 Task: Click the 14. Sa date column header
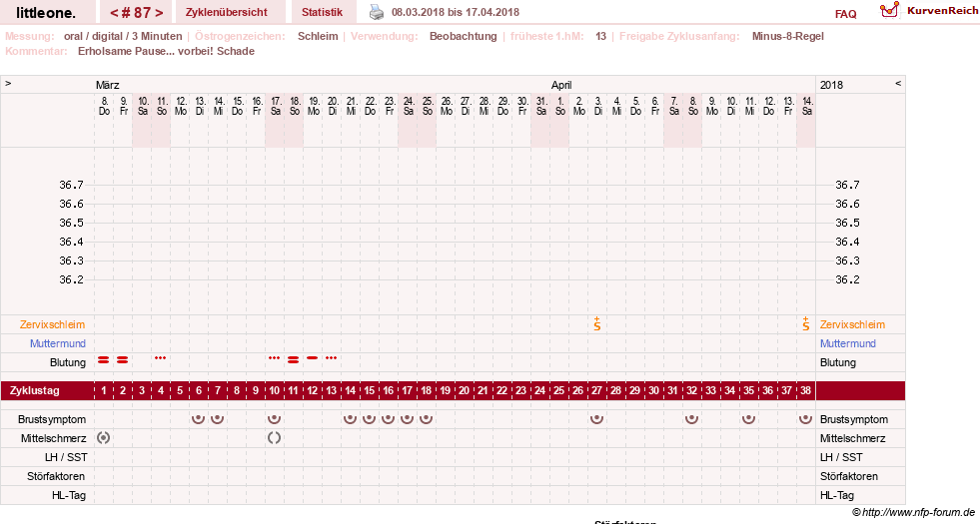coord(807,106)
